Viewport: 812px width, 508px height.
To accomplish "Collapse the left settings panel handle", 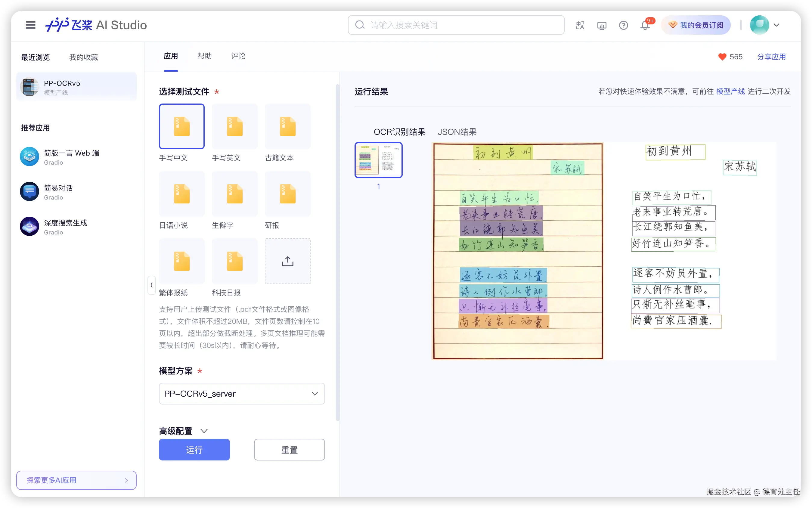I will [x=151, y=285].
